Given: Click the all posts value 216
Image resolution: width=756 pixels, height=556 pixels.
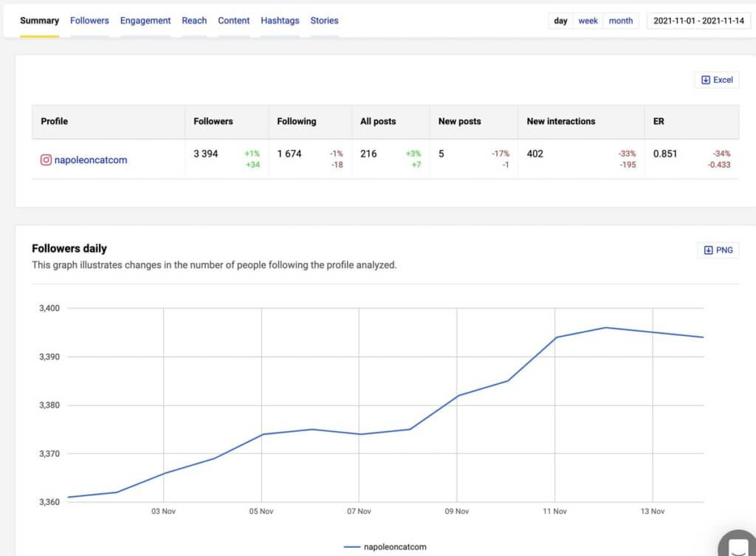Looking at the screenshot, I should (x=368, y=154).
